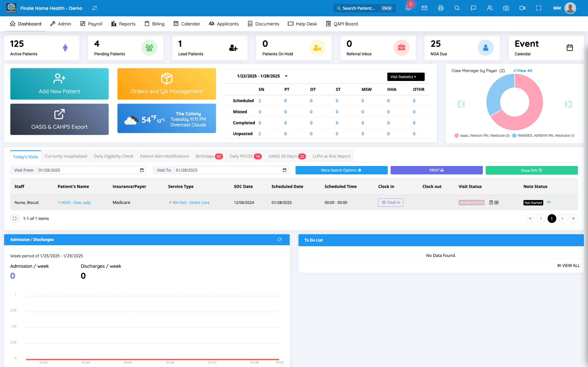Open patient 114535 - Doe, sally link
Screen dimensions: 588x367
click(74, 203)
